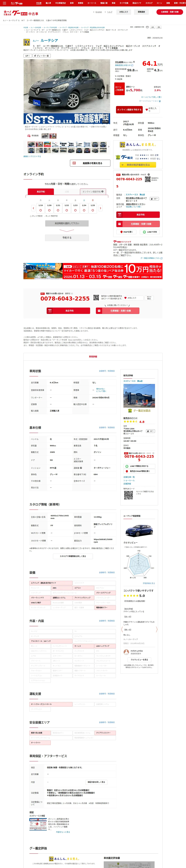Select the 1/21 date radio circle

pos(58,210)
